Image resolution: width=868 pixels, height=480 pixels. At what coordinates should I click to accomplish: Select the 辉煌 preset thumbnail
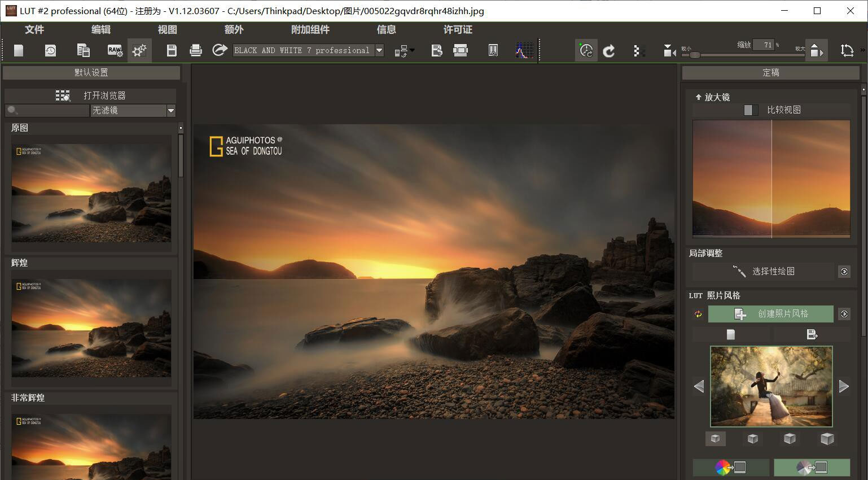(x=91, y=328)
